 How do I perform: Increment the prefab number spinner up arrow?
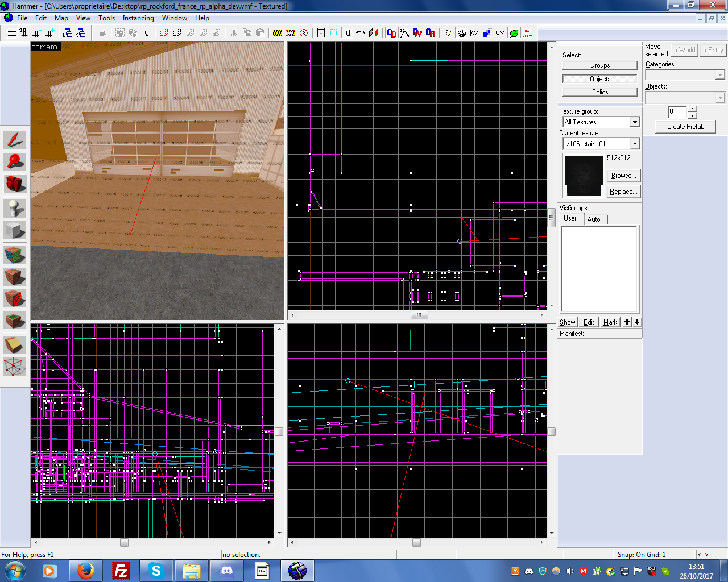(x=692, y=109)
